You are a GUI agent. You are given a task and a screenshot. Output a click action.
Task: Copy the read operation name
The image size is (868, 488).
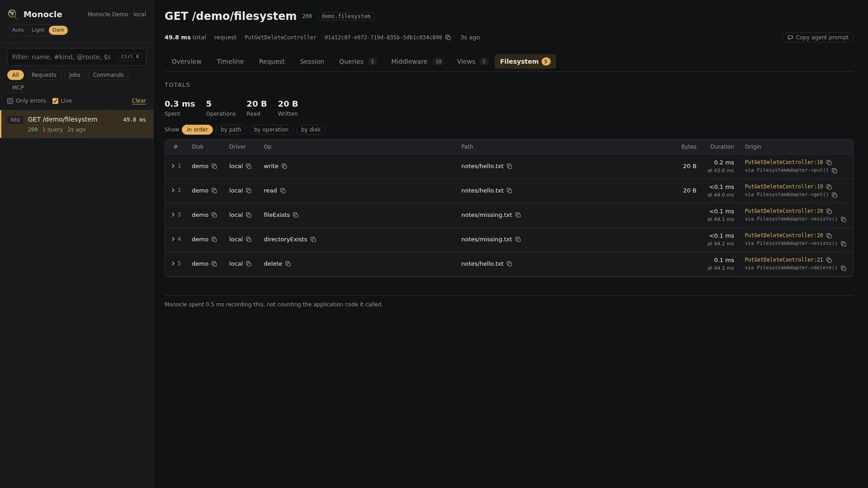tap(283, 191)
